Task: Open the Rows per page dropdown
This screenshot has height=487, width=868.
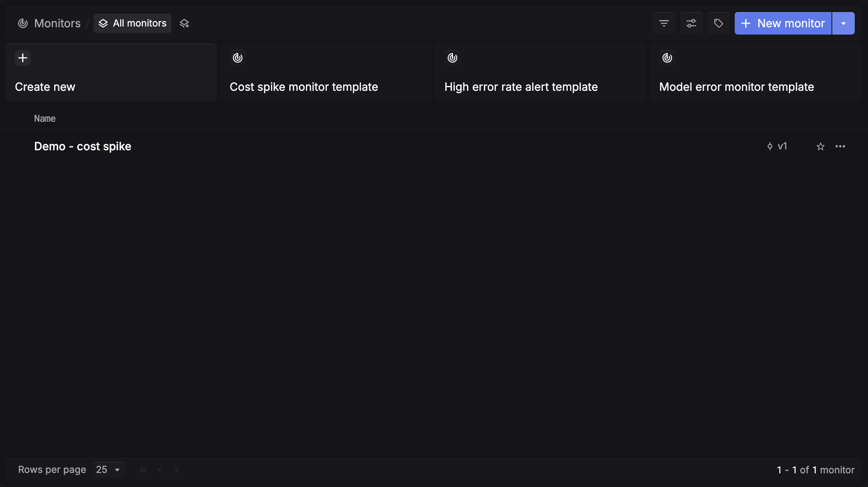Action: [108, 469]
